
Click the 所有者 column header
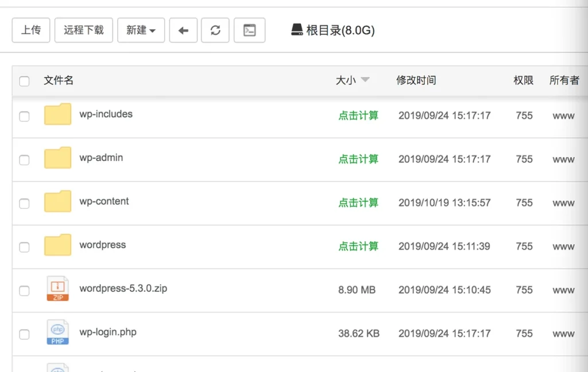564,80
